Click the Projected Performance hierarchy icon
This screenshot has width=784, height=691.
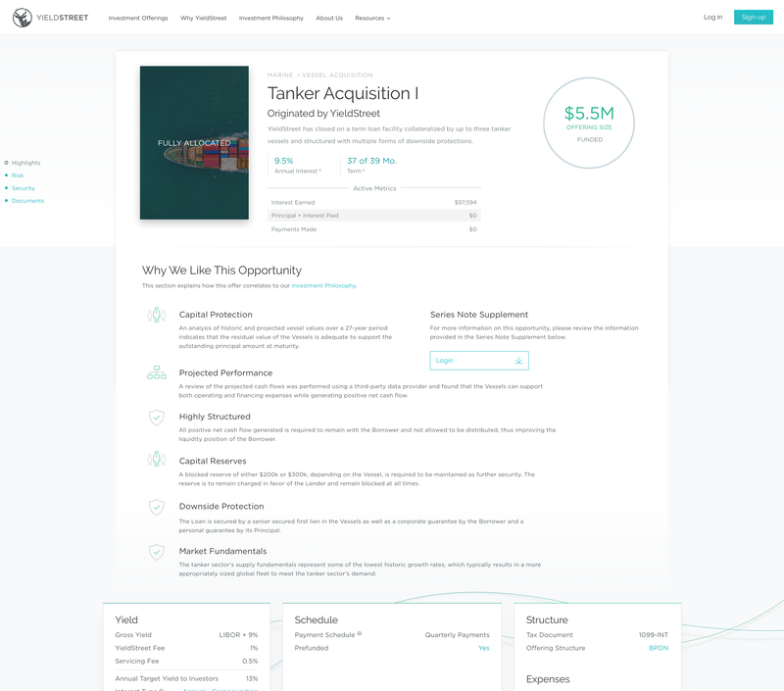tap(157, 372)
